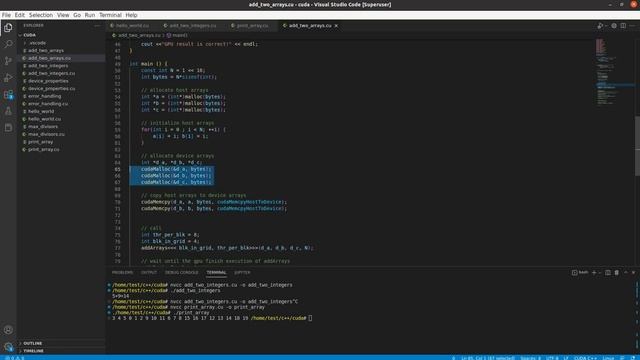The height and width of the screenshot is (360, 640).
Task: Switch to DEBUG CONSOLE panel tab
Action: click(181, 273)
